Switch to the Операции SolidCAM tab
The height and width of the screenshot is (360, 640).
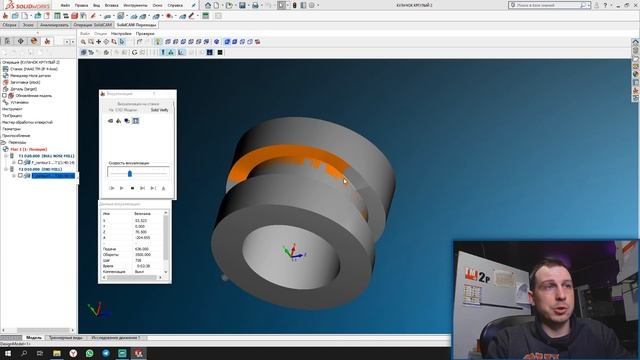tap(93, 25)
